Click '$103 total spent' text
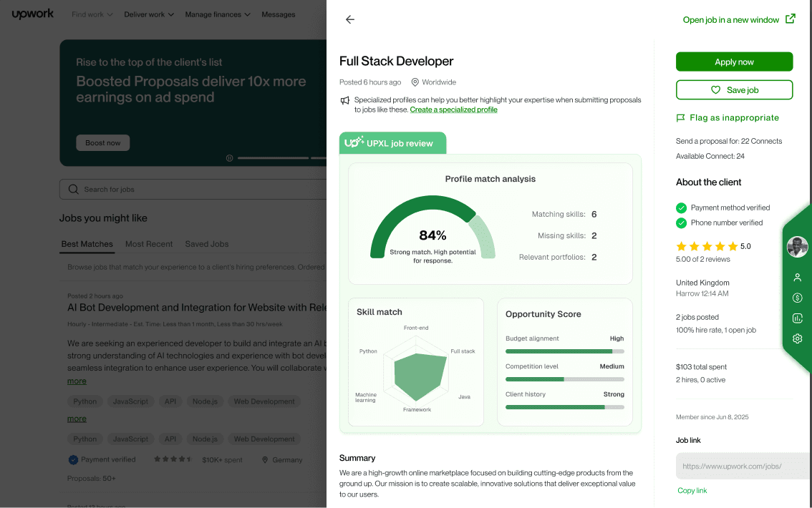 pos(701,367)
